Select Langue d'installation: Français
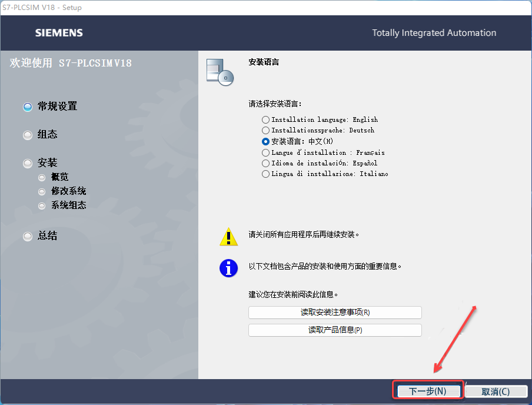This screenshot has height=405, width=532. tap(265, 152)
